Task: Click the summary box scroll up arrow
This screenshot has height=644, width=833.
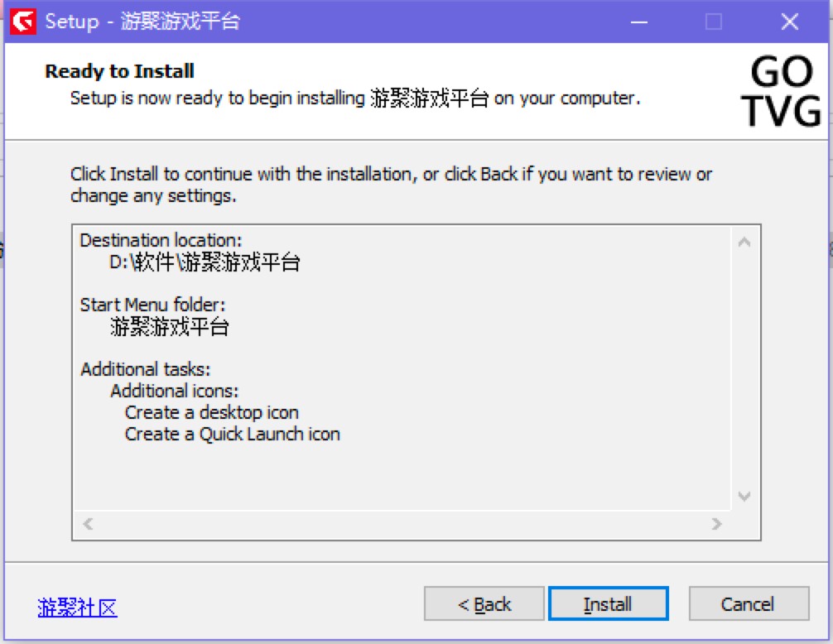Action: [744, 243]
